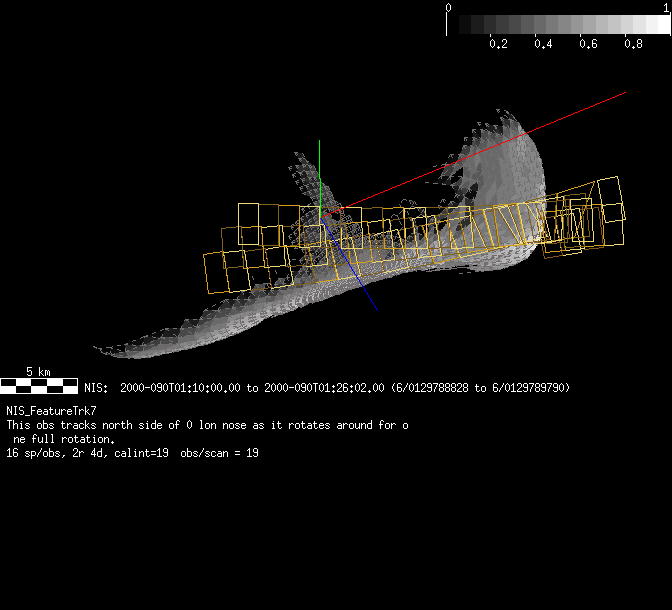Viewport: 672px width, 610px height.
Task: Click the 'This obs tracks north side' description
Action: tap(206, 425)
